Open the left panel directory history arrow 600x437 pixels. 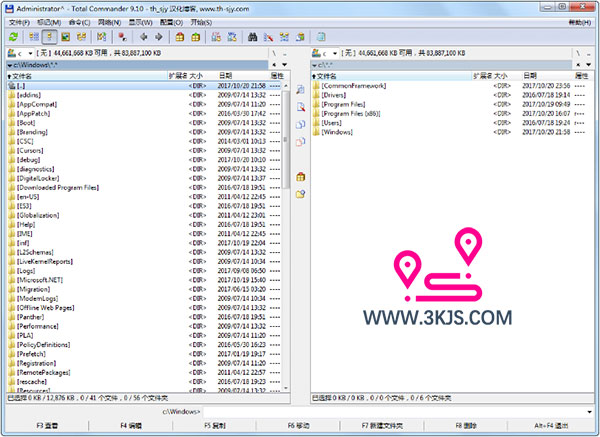(285, 65)
